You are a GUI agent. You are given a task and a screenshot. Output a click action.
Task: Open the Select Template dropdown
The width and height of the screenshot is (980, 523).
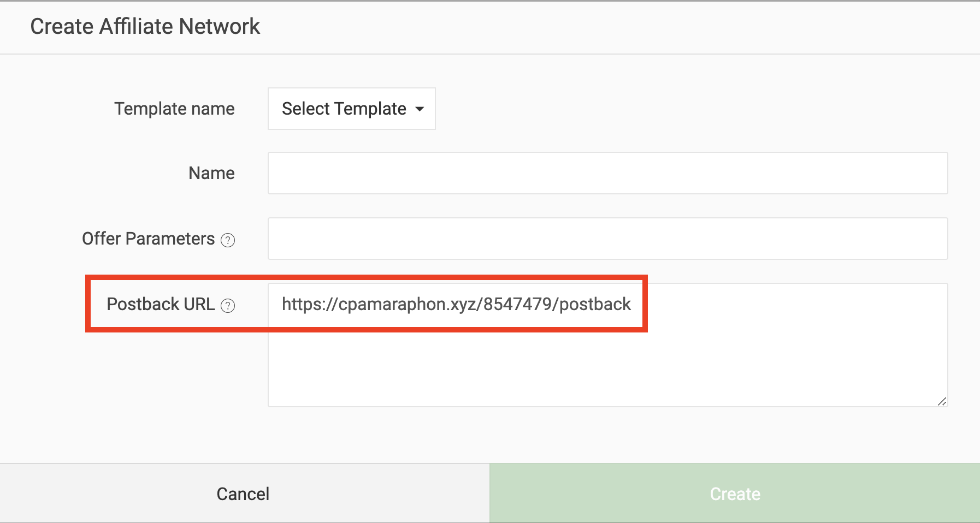point(351,109)
